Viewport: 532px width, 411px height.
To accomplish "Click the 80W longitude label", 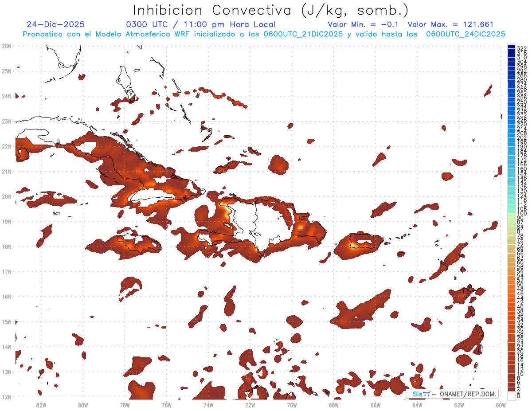I will (x=82, y=404).
